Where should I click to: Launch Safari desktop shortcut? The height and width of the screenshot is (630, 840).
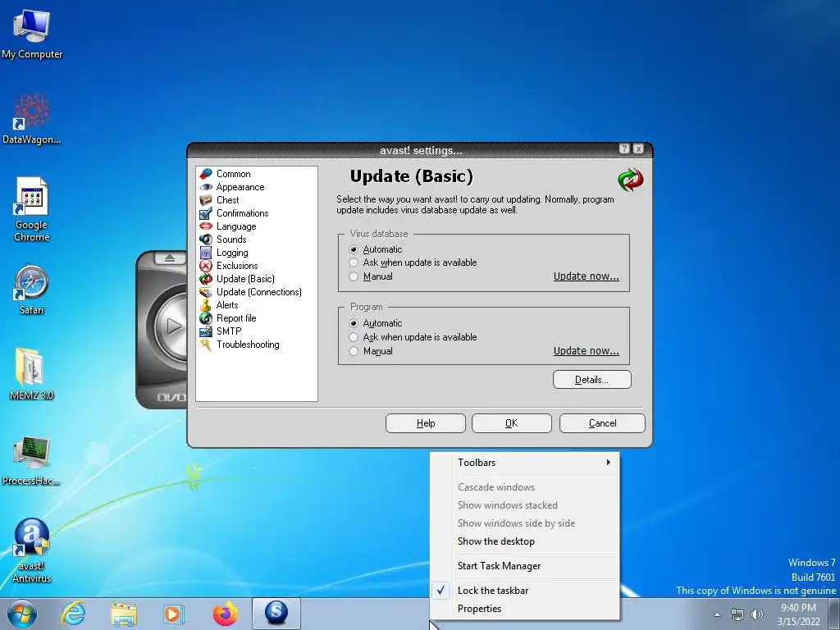32,290
